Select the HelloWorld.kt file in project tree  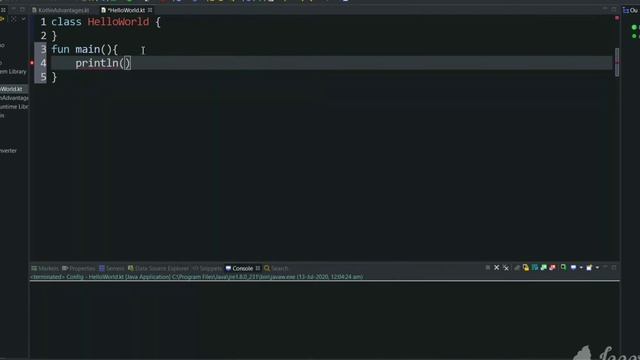tap(12, 89)
